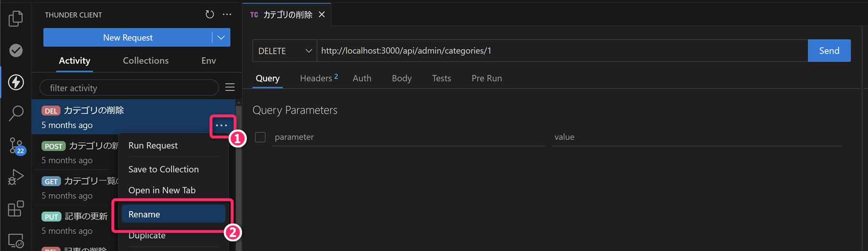The height and width of the screenshot is (251, 868).
Task: Switch to the Collections tab
Action: 145,61
